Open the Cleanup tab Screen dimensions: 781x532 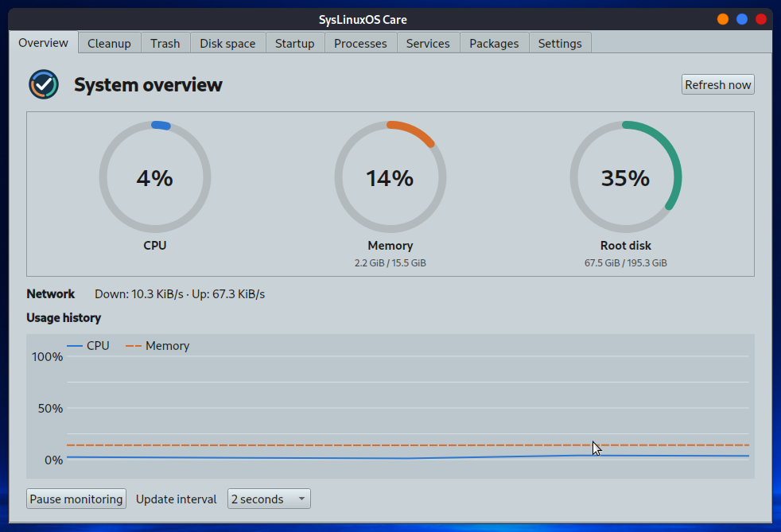109,44
